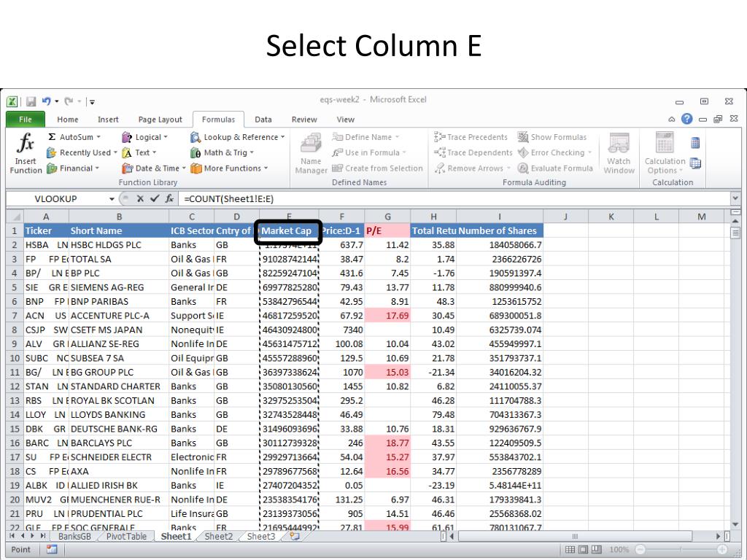
Task: Open Logical functions dropdown
Action: point(145,137)
